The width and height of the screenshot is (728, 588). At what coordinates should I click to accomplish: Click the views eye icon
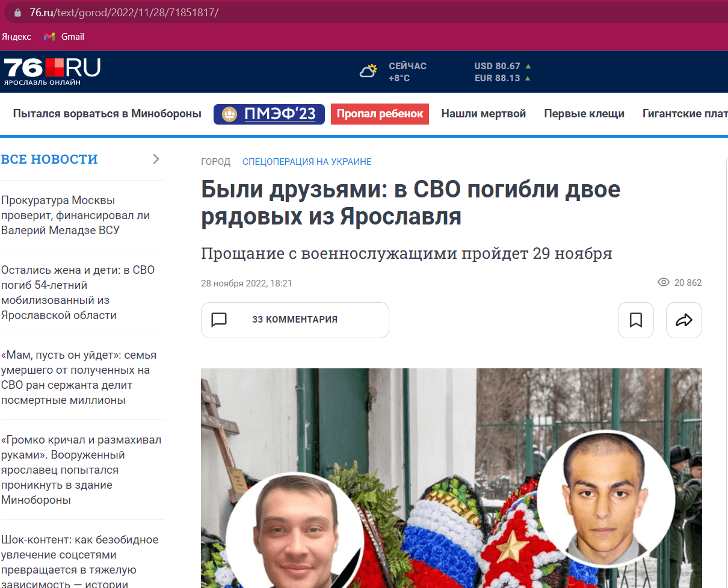[x=664, y=283]
